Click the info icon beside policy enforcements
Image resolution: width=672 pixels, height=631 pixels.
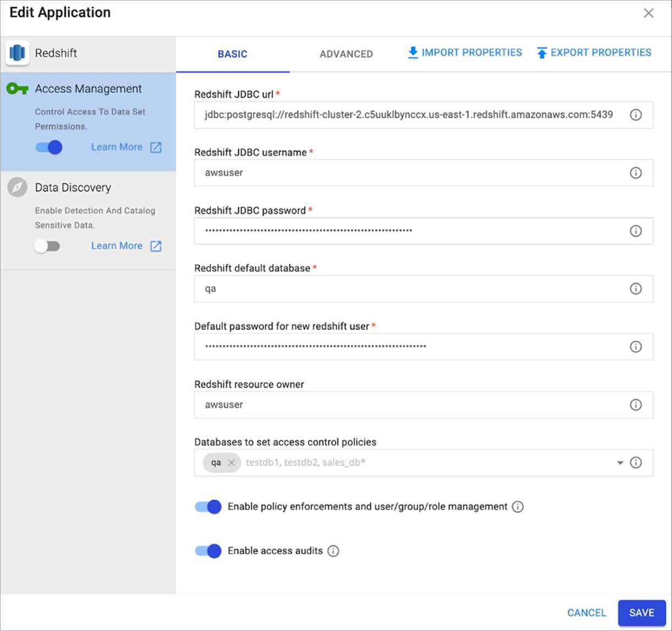(518, 507)
